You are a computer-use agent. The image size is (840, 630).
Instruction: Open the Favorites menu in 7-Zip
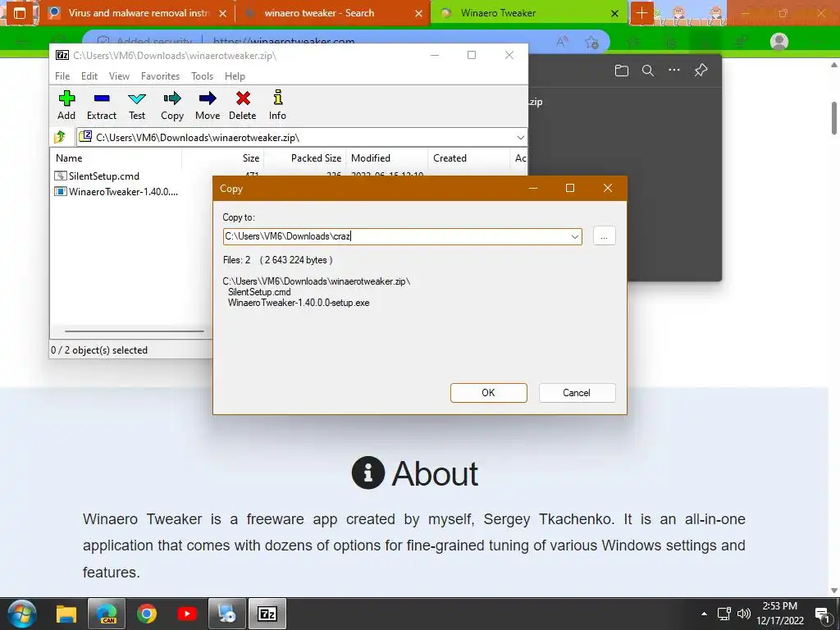click(x=160, y=76)
